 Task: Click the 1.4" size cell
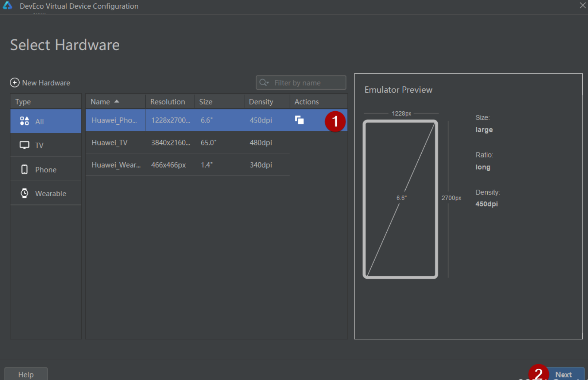coord(206,165)
